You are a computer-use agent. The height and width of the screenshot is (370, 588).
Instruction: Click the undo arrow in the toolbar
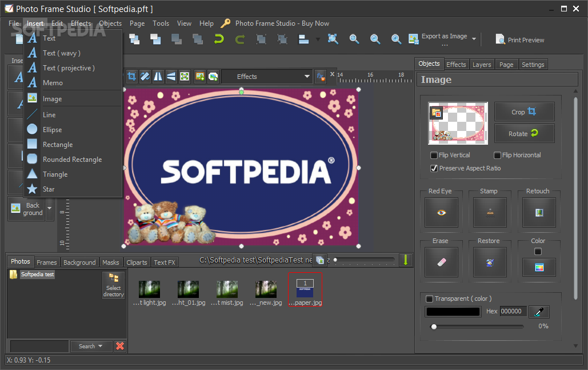click(x=219, y=39)
